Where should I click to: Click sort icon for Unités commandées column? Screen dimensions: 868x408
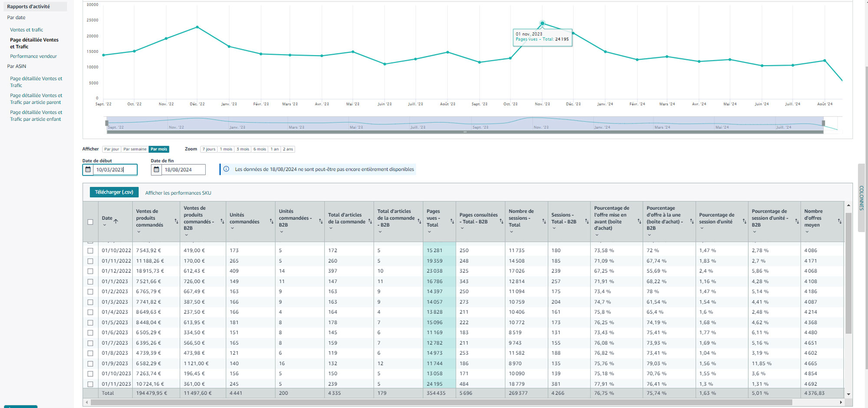[x=272, y=221]
